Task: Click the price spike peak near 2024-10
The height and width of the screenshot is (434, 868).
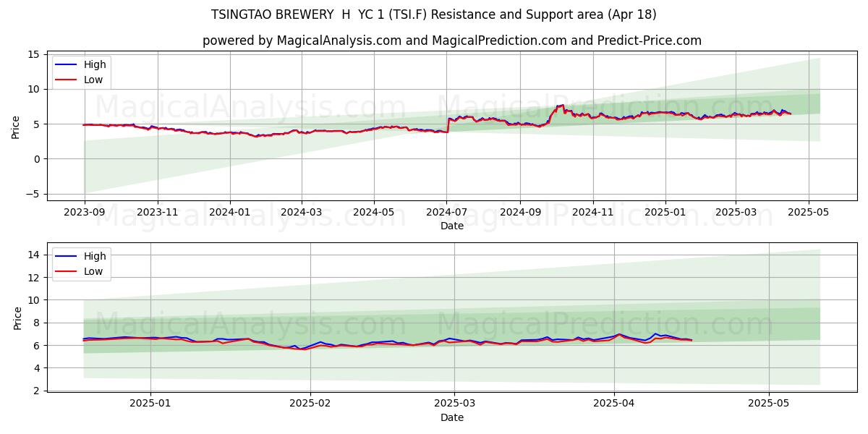Action: tap(561, 106)
